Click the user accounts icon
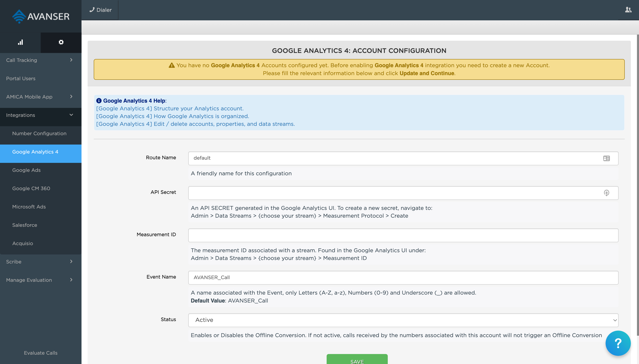 pos(628,10)
